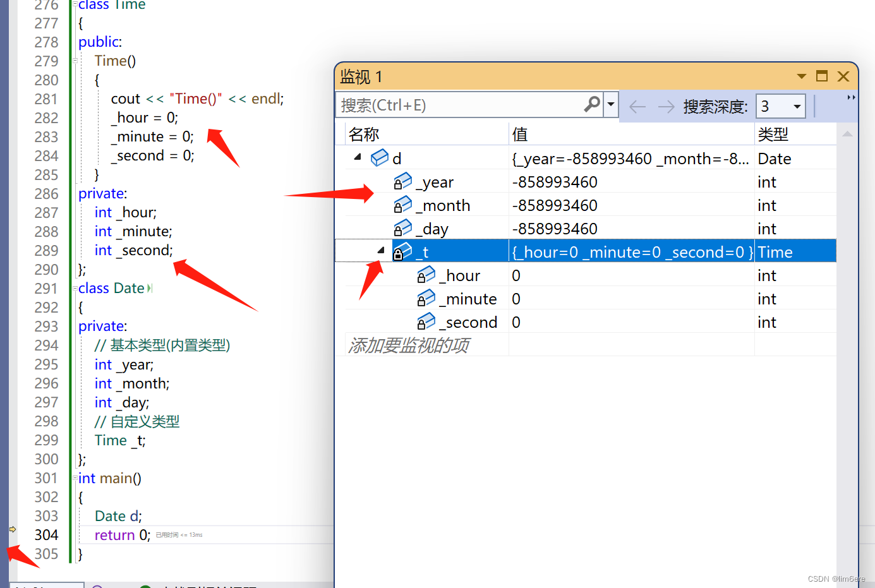Viewport: 875px width, 588px height.
Task: Click the _month private field icon
Action: click(x=402, y=205)
